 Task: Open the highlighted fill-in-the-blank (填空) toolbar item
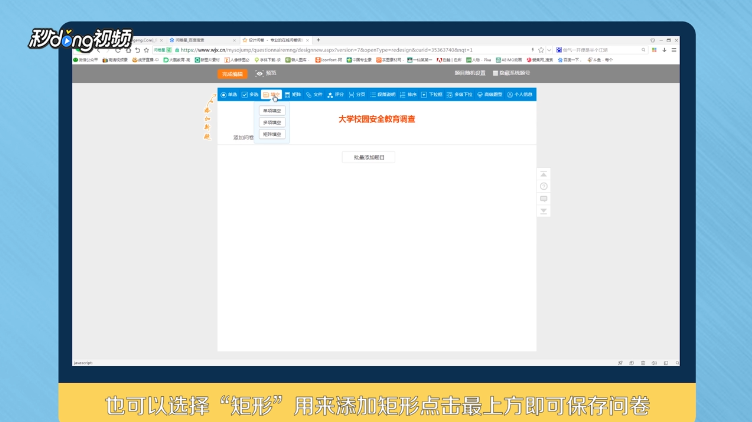(x=271, y=95)
